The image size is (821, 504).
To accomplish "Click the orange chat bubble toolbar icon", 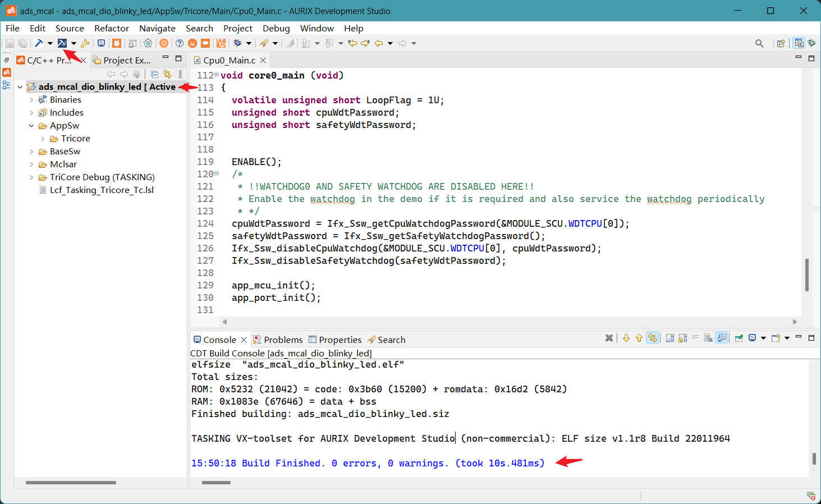I will [205, 43].
